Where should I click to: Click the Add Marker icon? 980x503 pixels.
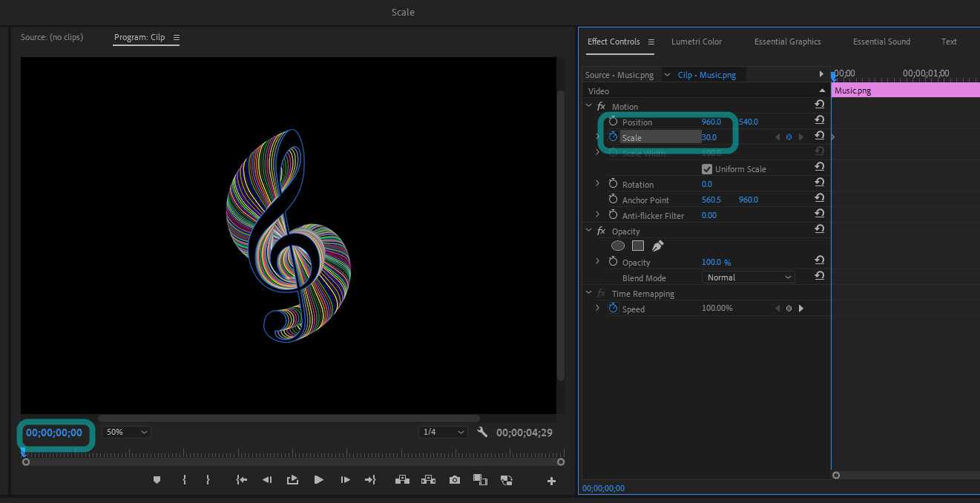(157, 480)
